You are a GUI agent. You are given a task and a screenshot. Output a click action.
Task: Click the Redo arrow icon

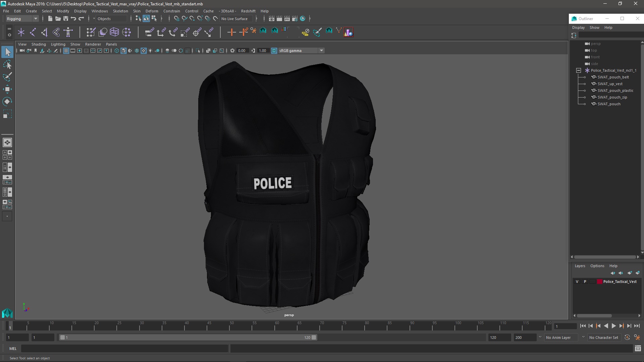point(81,19)
